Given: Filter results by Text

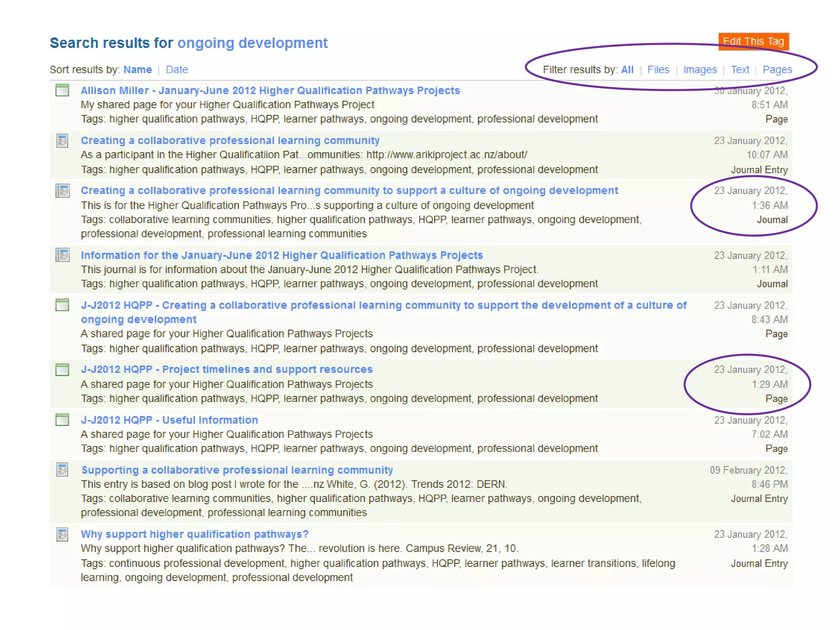Looking at the screenshot, I should (740, 70).
